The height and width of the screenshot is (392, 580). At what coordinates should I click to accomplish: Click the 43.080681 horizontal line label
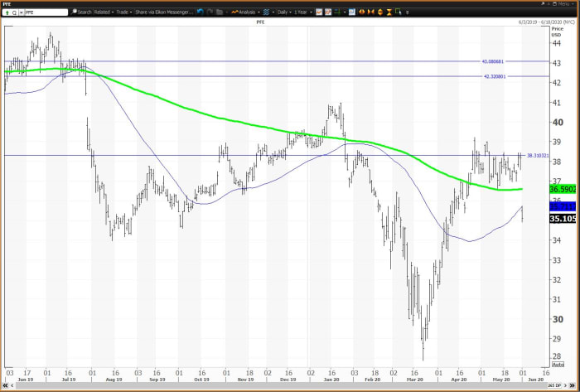(x=493, y=61)
